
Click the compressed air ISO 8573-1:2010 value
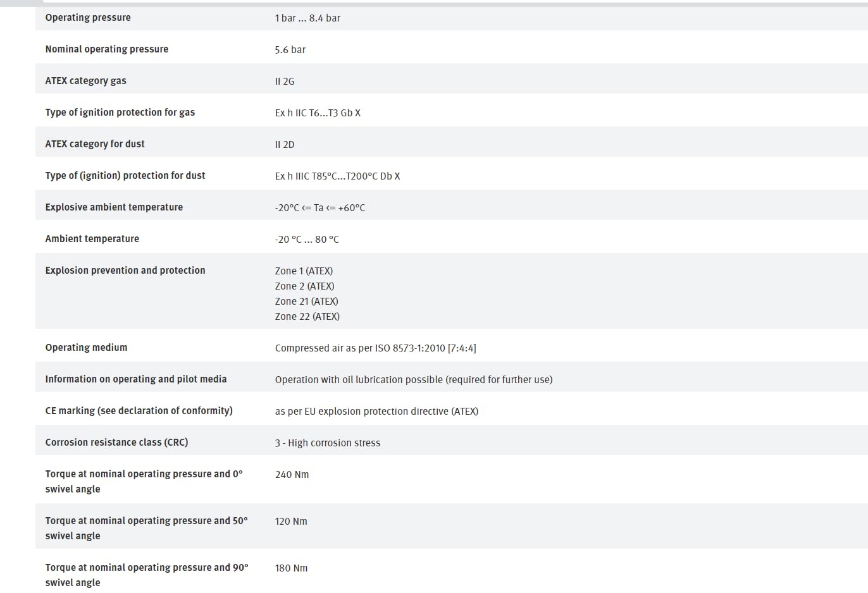[x=375, y=348]
